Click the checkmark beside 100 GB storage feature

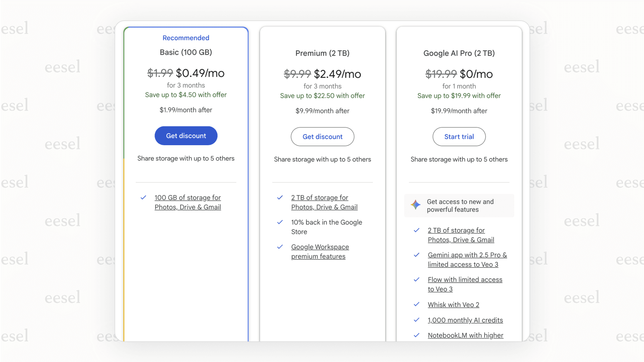pyautogui.click(x=143, y=198)
